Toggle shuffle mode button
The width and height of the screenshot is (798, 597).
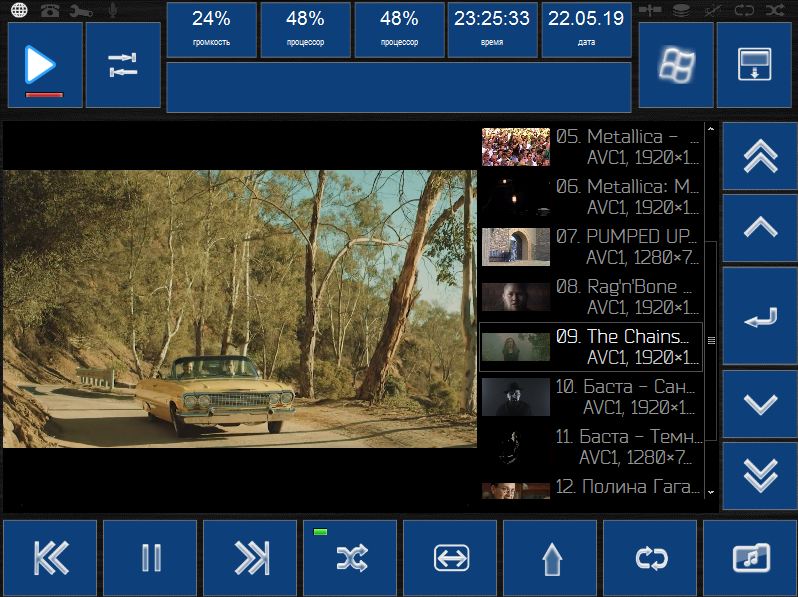point(350,558)
